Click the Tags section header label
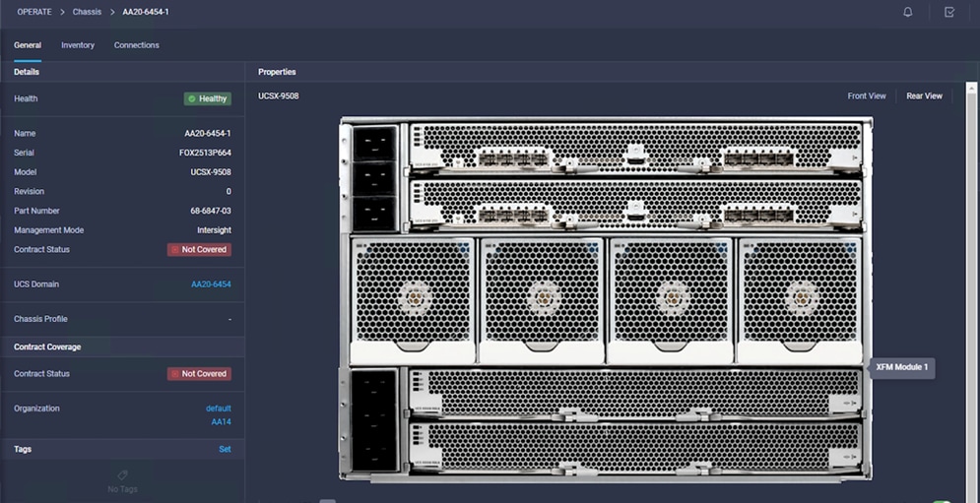The height and width of the screenshot is (503, 980). (x=23, y=449)
